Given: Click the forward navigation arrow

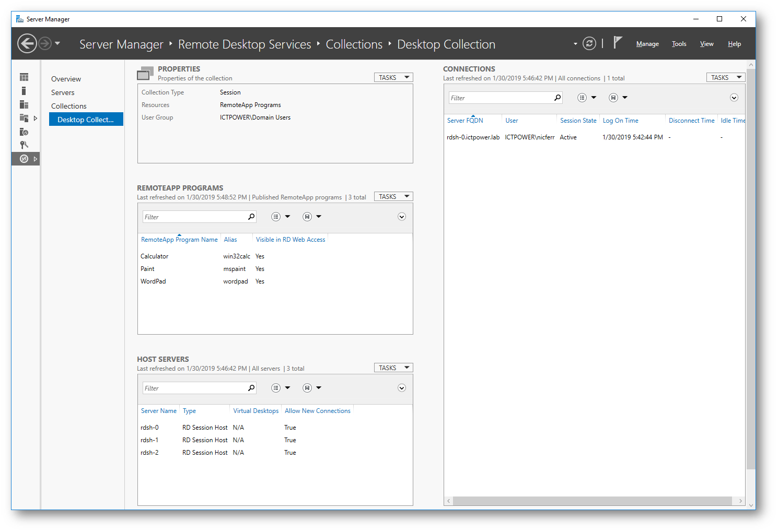Looking at the screenshot, I should (x=45, y=43).
